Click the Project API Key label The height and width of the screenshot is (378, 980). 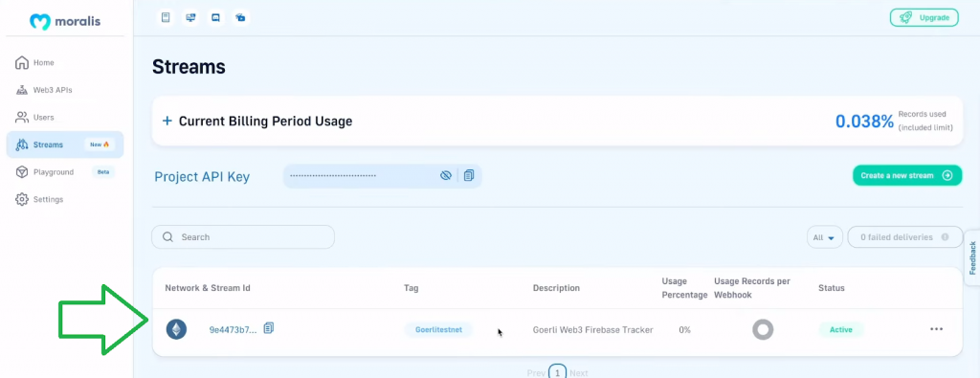point(202,177)
